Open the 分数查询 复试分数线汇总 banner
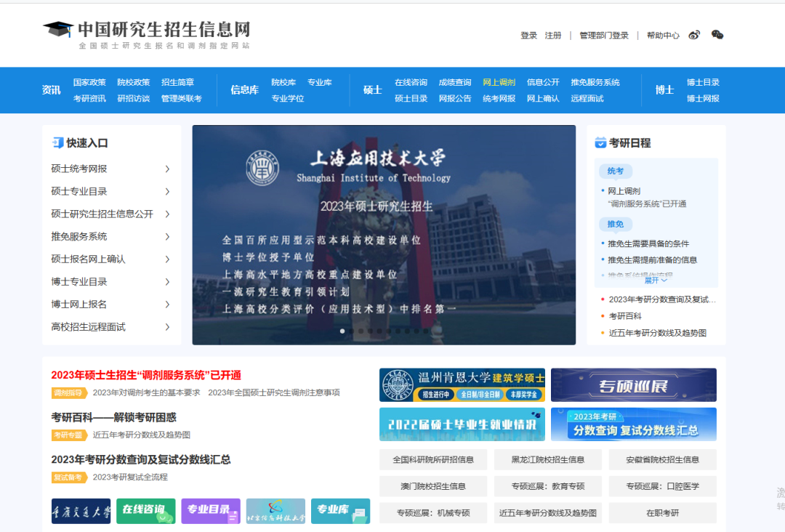 click(x=633, y=424)
